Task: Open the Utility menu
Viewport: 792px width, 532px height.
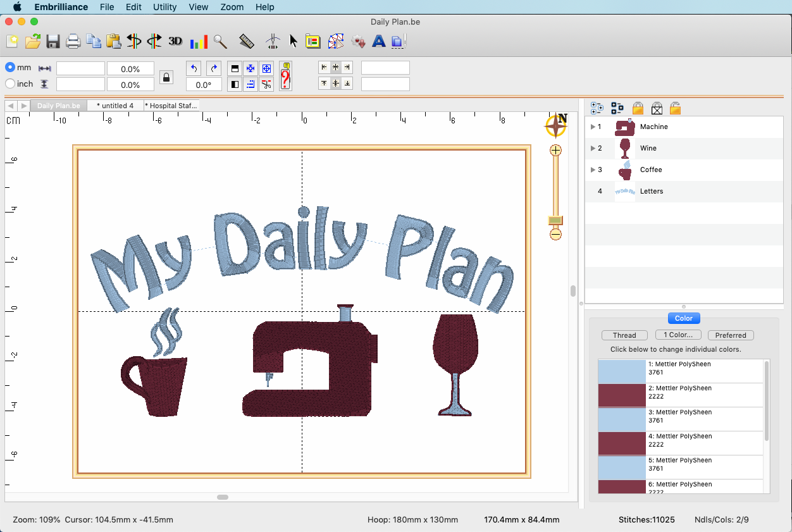Action: pos(164,7)
